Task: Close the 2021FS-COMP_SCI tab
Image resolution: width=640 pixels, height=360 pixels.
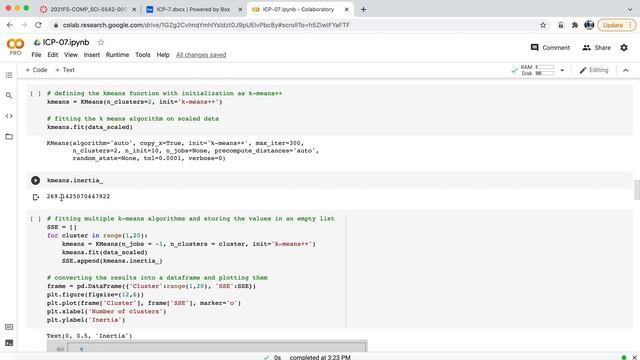Action: (134, 9)
